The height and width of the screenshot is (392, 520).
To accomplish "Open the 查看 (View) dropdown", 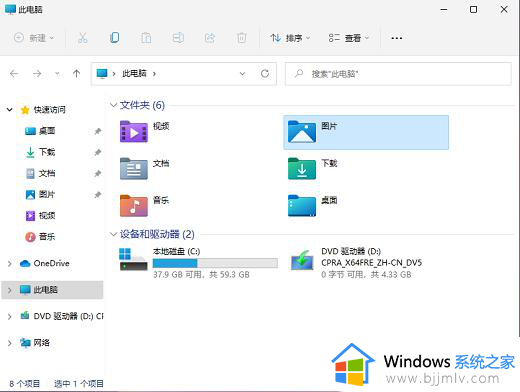I will [x=349, y=38].
